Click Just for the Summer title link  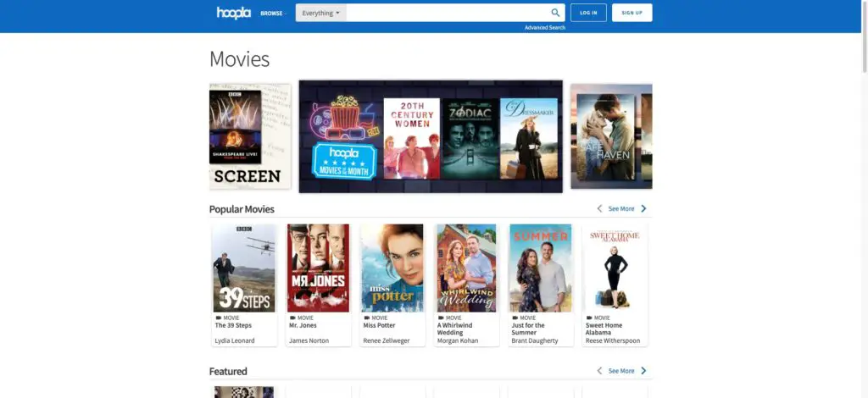(x=528, y=329)
